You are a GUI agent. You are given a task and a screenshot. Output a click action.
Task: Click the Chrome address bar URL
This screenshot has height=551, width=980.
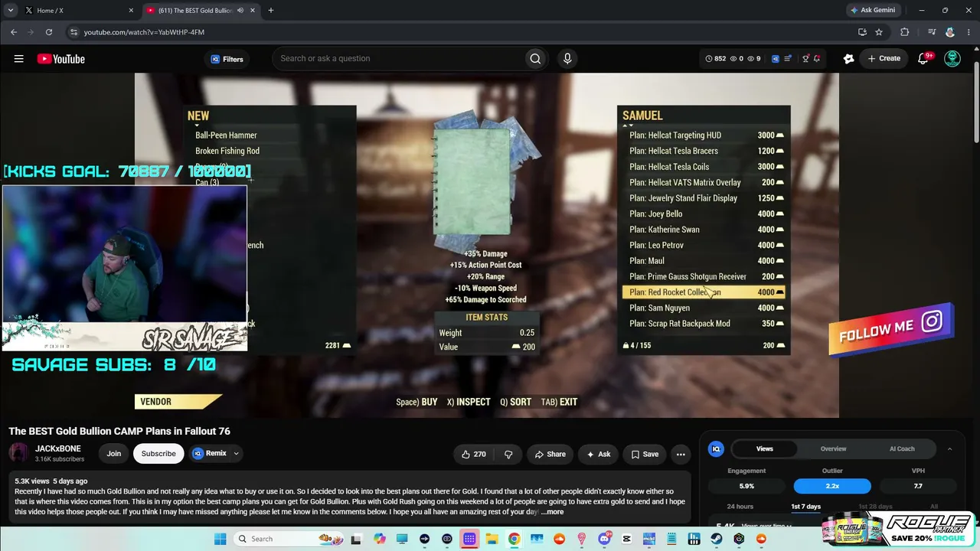144,32
